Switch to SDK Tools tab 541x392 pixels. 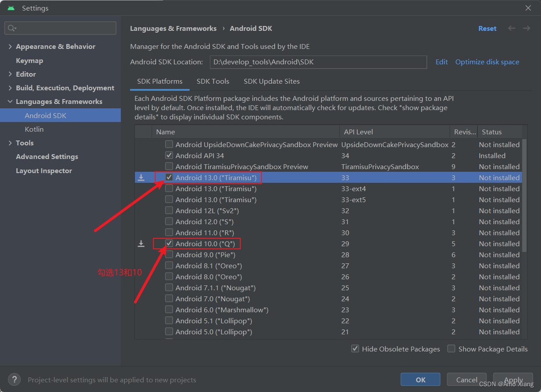[213, 81]
